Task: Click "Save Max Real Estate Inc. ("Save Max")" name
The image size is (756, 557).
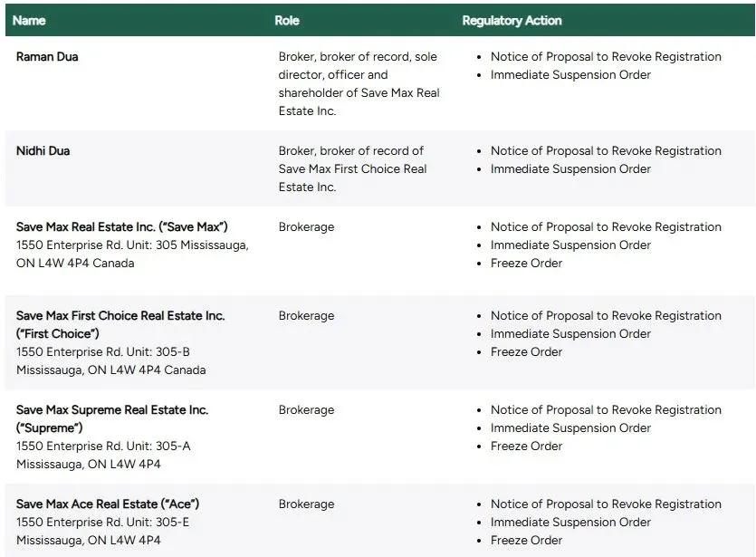Action: click(122, 227)
